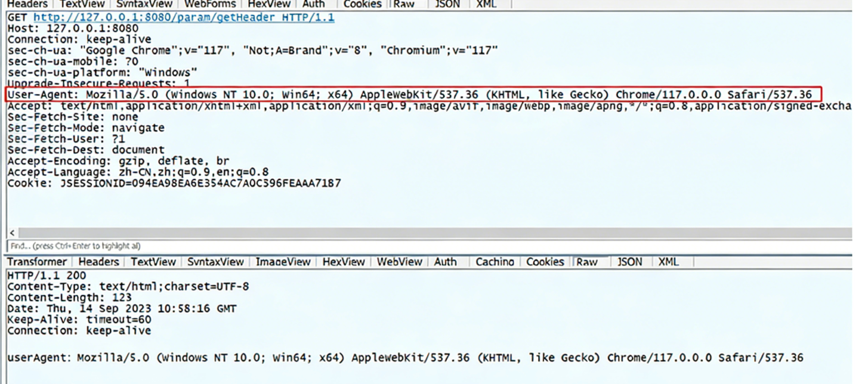Viewport: 868px width, 384px height.
Task: Click the Accept-Language: zh-CN header line
Action: 138,172
